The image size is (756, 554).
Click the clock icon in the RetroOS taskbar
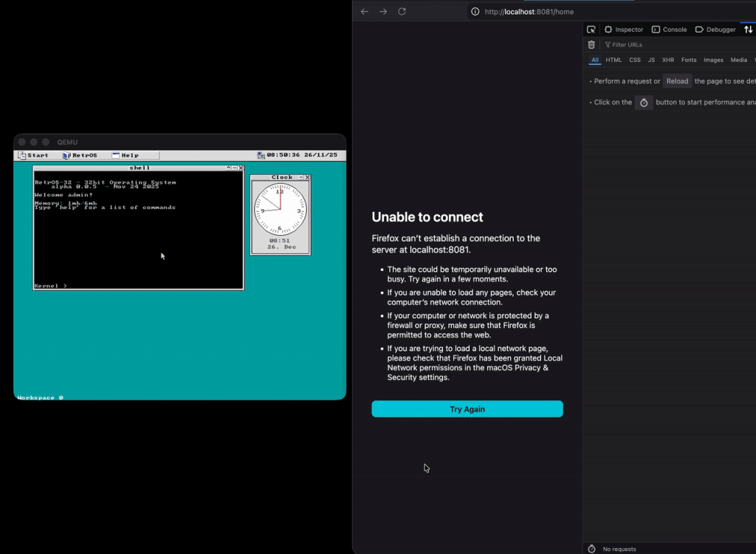point(261,155)
